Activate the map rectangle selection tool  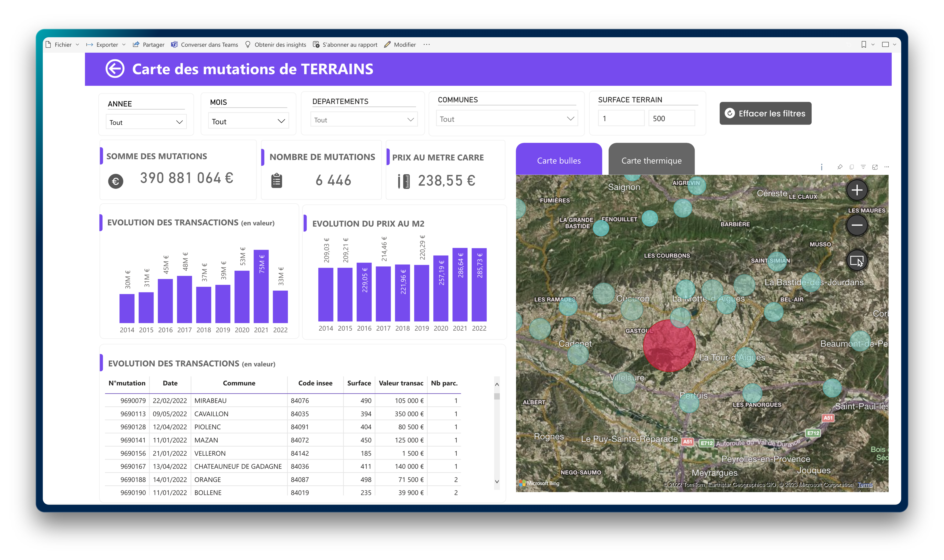(x=857, y=260)
